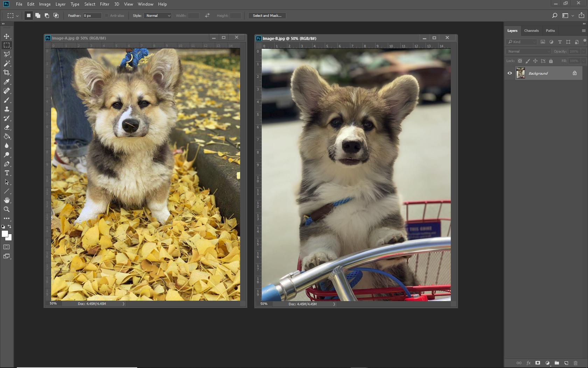Screen dimensions: 588x368
Task: Pick the Eyedropper tool
Action: click(7, 82)
